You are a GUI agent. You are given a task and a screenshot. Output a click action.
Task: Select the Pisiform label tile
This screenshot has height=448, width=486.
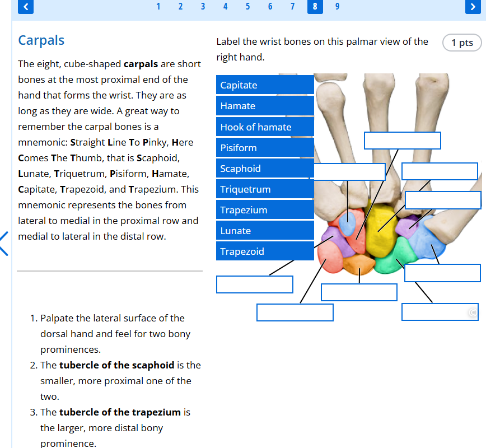pos(264,147)
